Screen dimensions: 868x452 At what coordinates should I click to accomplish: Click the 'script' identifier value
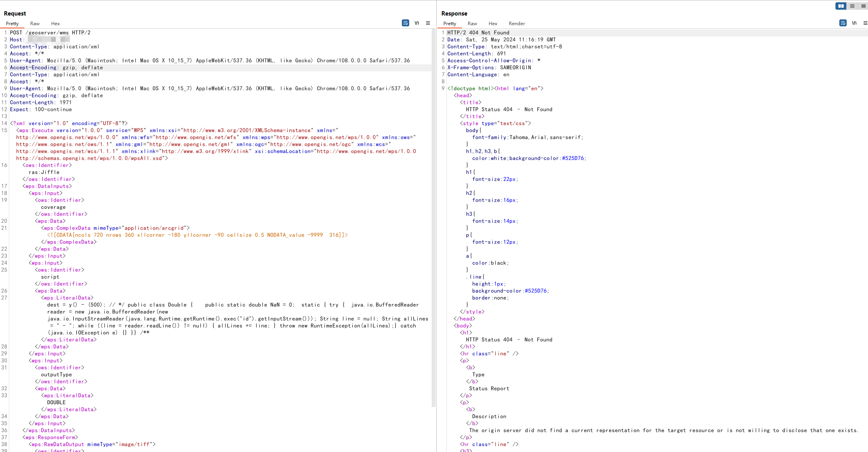[50, 277]
